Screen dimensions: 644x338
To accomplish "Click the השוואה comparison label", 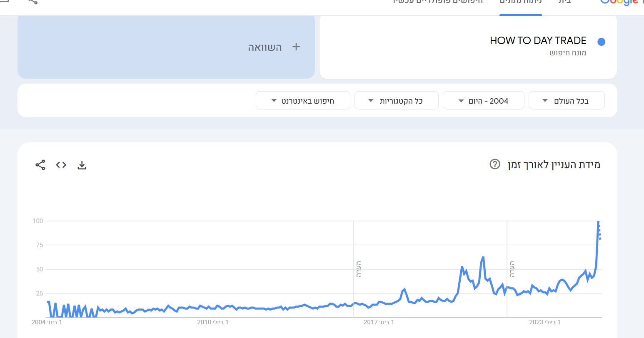I will click(265, 47).
